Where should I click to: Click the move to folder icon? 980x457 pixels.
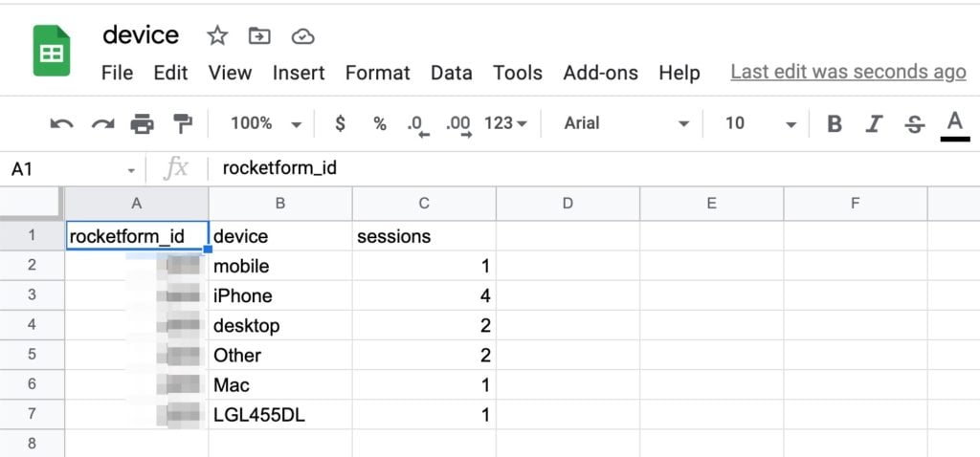click(259, 36)
